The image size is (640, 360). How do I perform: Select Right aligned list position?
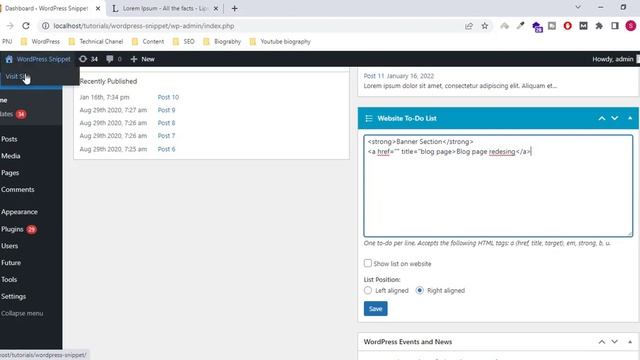click(420, 290)
